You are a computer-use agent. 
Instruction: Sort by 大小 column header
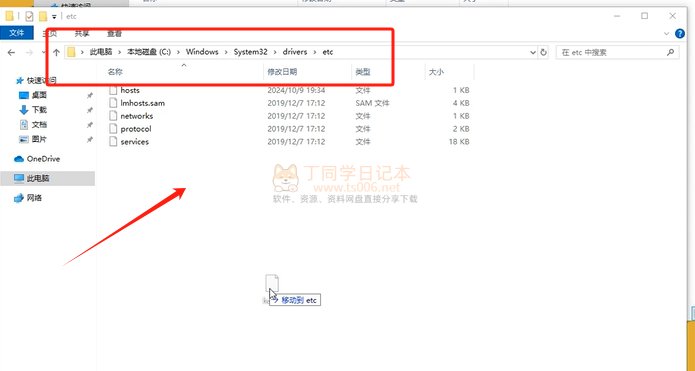[436, 72]
